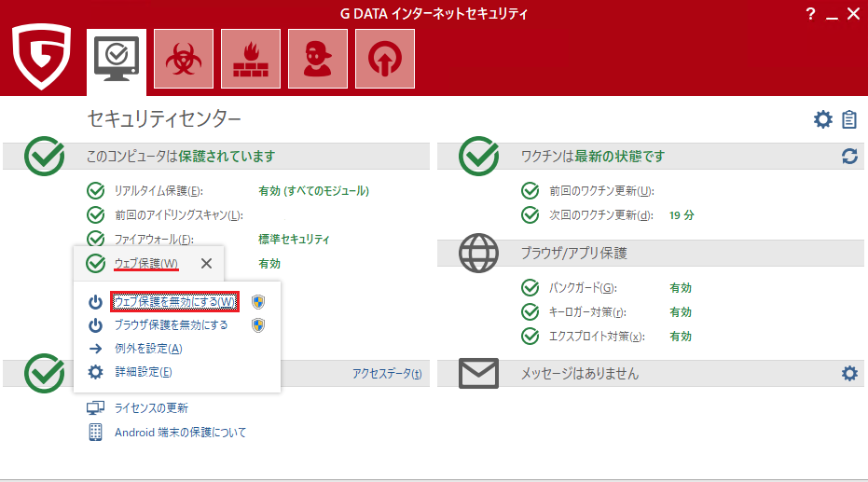Viewport: 868px width, 482px height.
Task: Click アクセスデータ(t) link
Action: pyautogui.click(x=387, y=374)
